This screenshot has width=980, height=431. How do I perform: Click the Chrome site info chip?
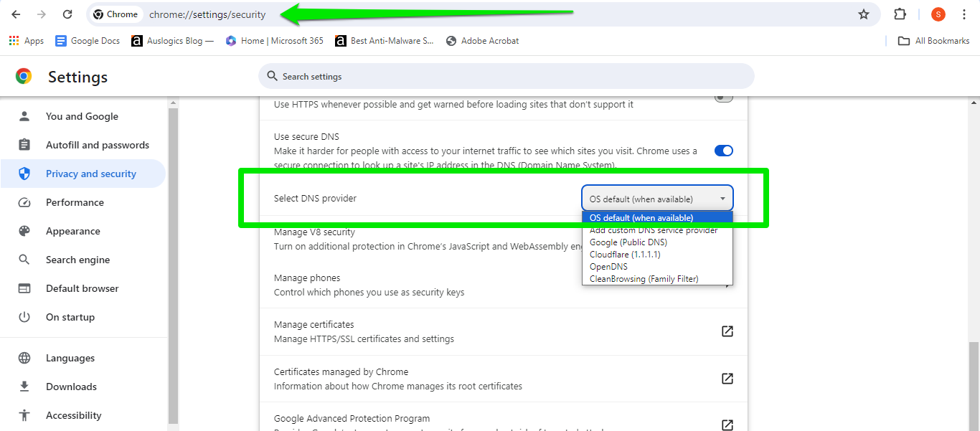coord(116,14)
